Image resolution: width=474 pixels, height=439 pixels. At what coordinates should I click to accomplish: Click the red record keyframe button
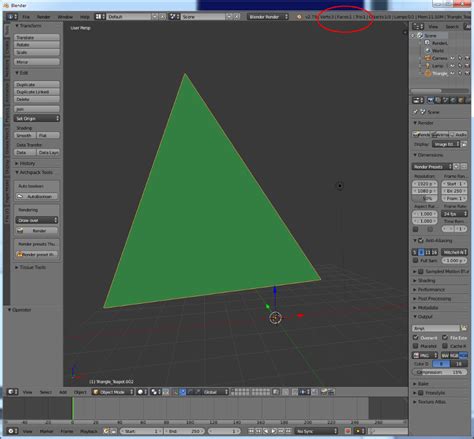click(348, 431)
